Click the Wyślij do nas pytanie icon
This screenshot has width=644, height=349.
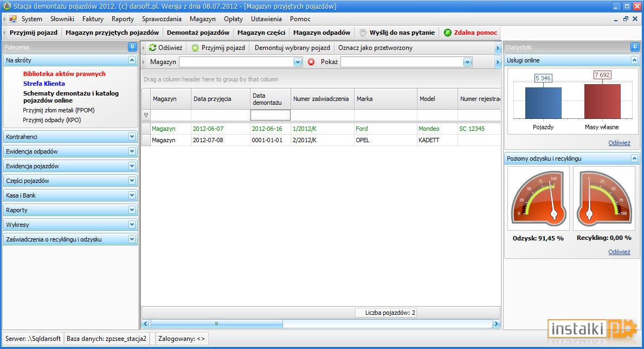[363, 33]
